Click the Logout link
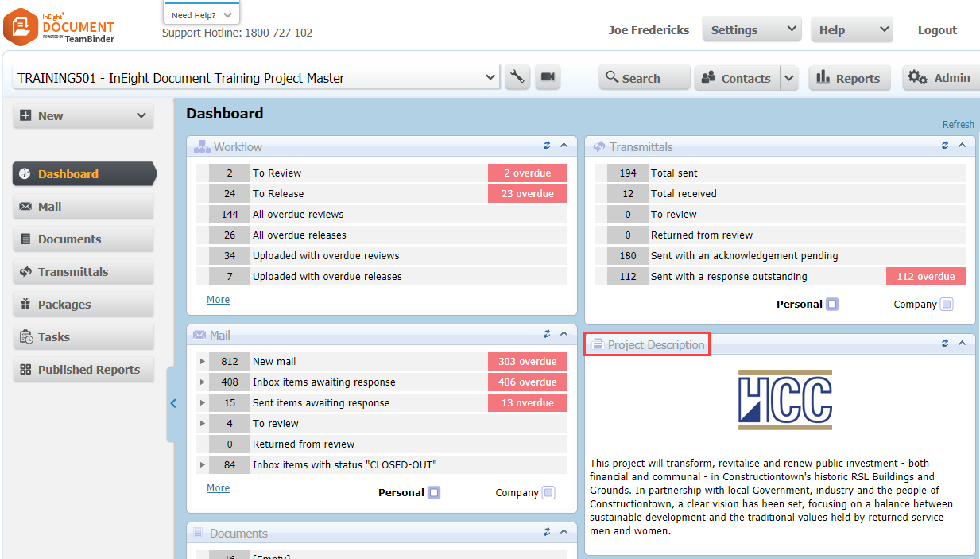The image size is (980, 559). pos(937,30)
